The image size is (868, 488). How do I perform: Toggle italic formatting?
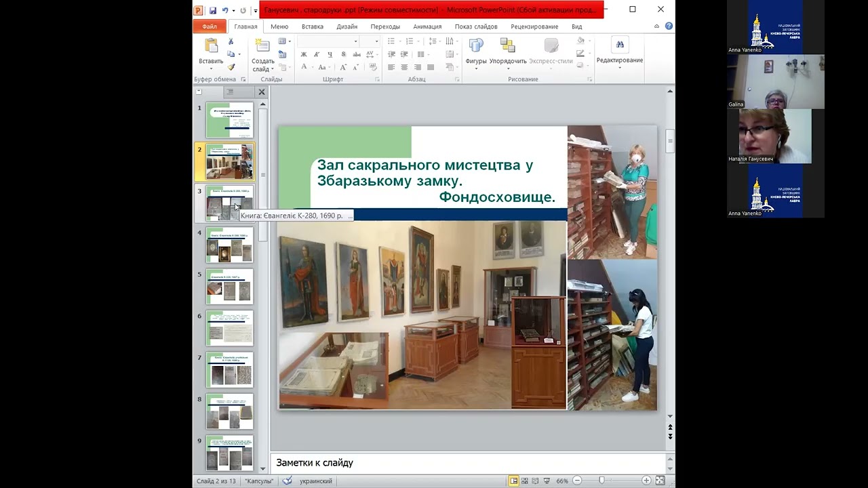click(317, 54)
